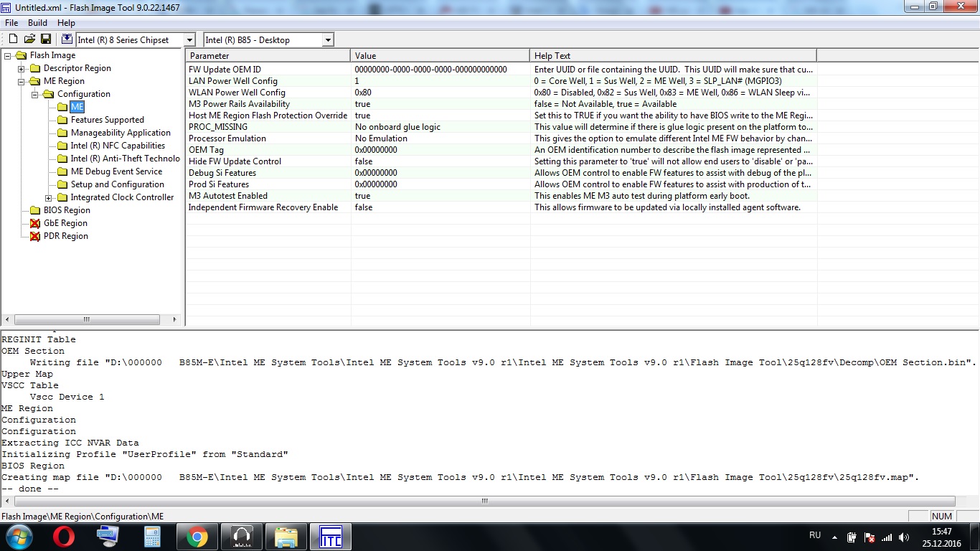Click the Flash Image Tool taskbar icon
Viewport: 980px width, 551px height.
click(x=331, y=537)
